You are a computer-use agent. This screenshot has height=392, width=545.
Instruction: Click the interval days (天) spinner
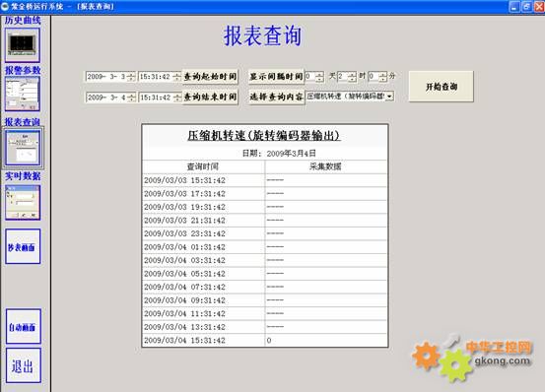(319, 77)
